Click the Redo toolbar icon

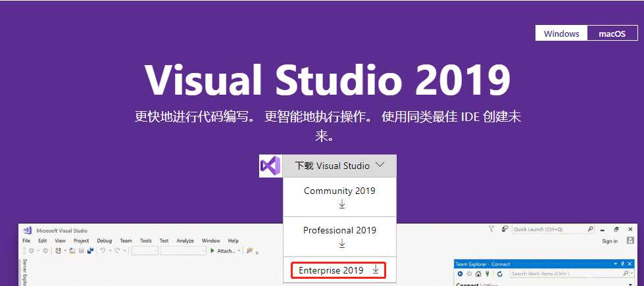click(117, 250)
